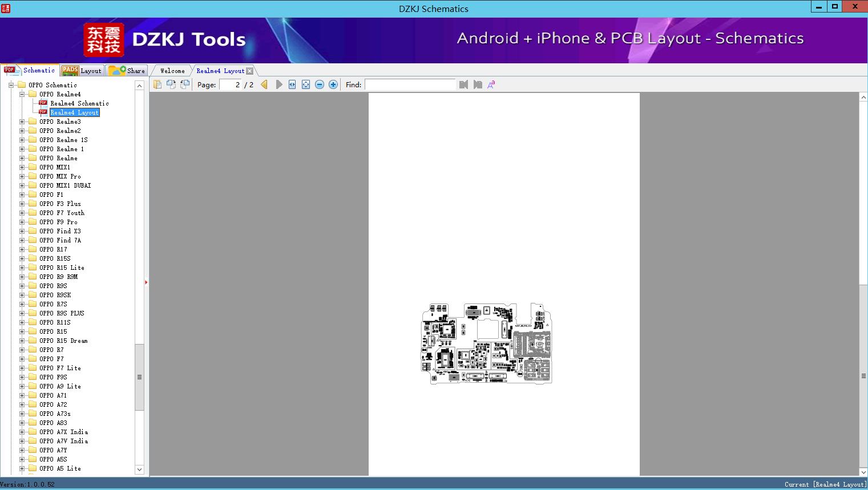The height and width of the screenshot is (490, 868).
Task: Expand the OPPO Realme3 folder
Action: coord(22,122)
